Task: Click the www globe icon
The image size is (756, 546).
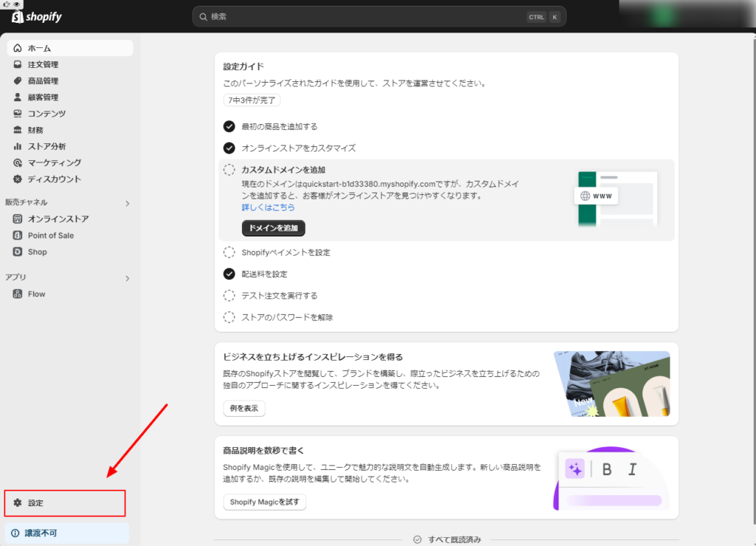Action: [585, 196]
